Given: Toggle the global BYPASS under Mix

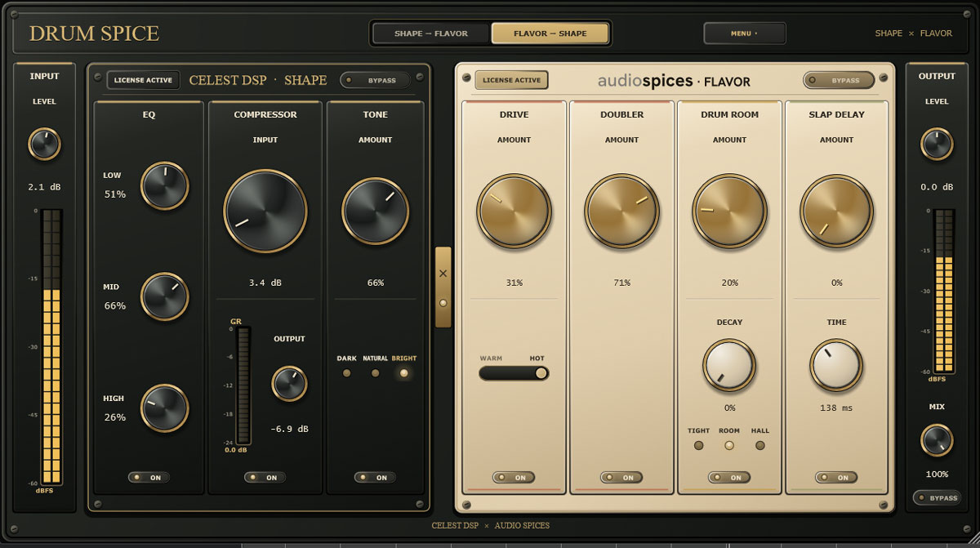Looking at the screenshot, I should (x=937, y=497).
